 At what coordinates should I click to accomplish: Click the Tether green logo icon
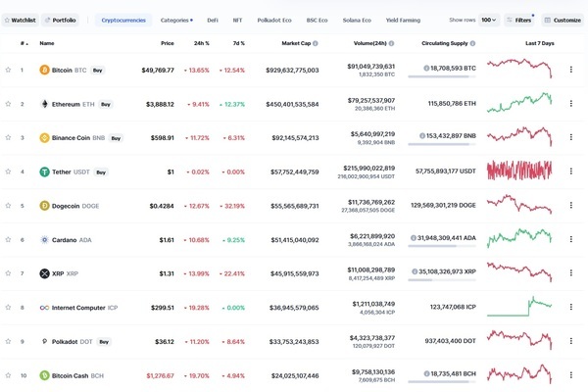pyautogui.click(x=44, y=171)
